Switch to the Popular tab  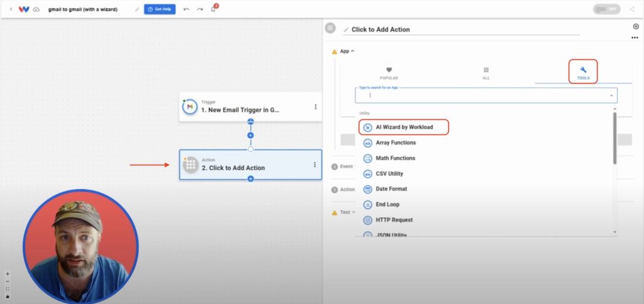(x=389, y=73)
